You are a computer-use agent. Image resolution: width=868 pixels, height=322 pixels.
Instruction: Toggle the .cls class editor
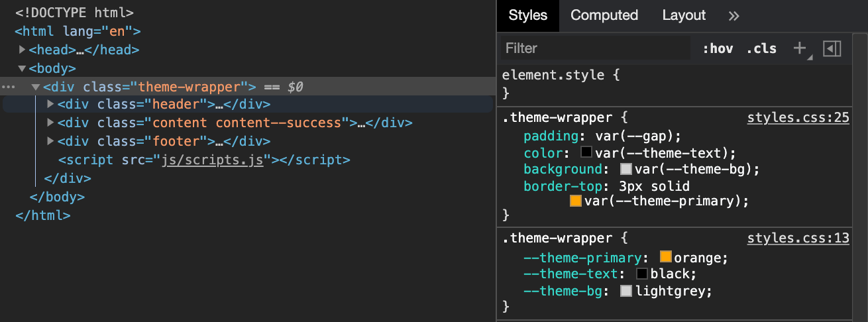(761, 48)
